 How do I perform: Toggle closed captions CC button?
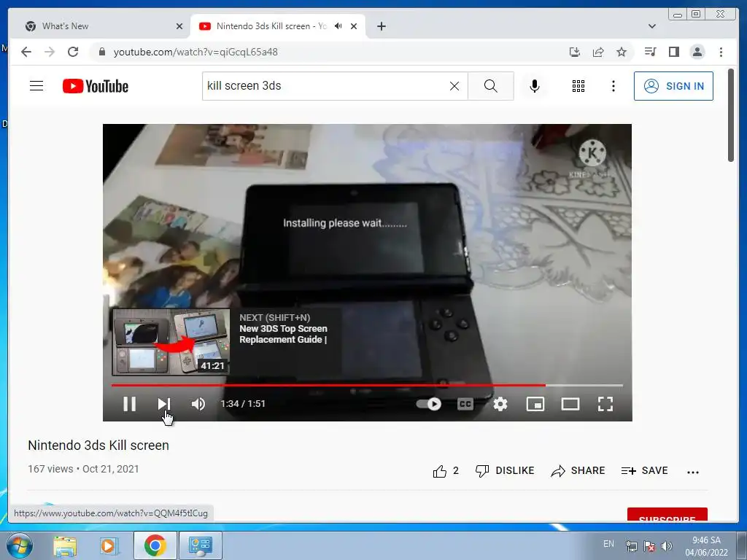465,404
